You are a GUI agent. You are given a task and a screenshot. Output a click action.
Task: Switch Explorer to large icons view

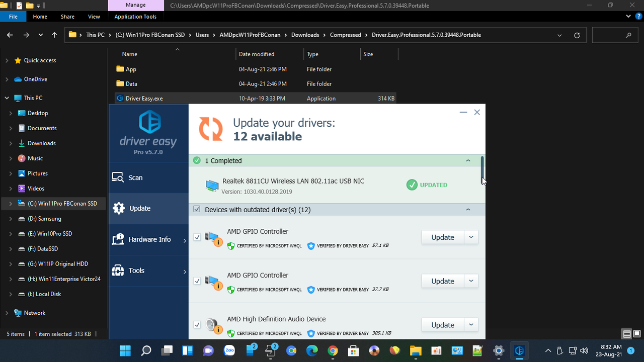click(x=637, y=334)
